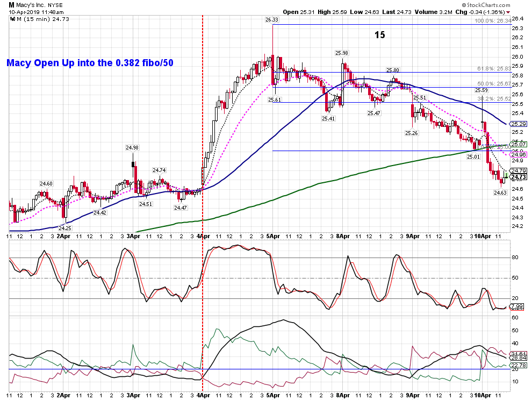Click the 24.25 low label near 2Apr

click(65, 228)
